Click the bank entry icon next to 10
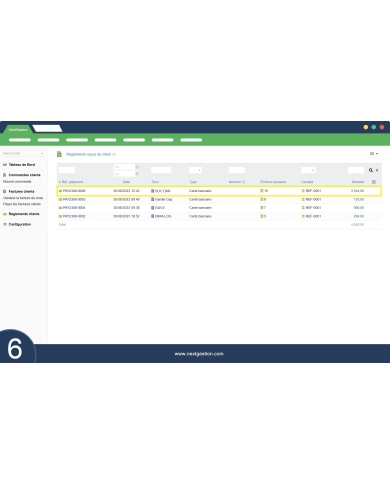This screenshot has width=390, height=484. tap(262, 191)
